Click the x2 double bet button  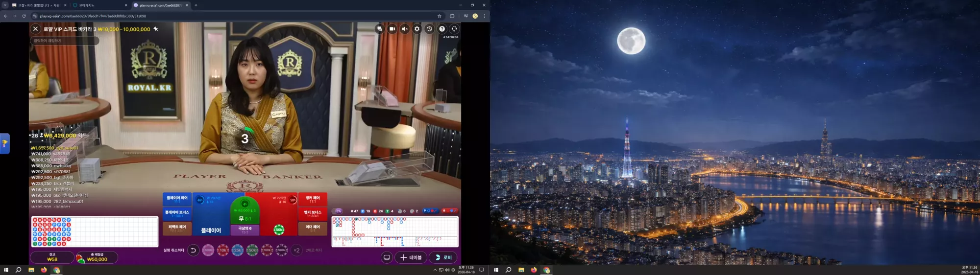tap(296, 250)
